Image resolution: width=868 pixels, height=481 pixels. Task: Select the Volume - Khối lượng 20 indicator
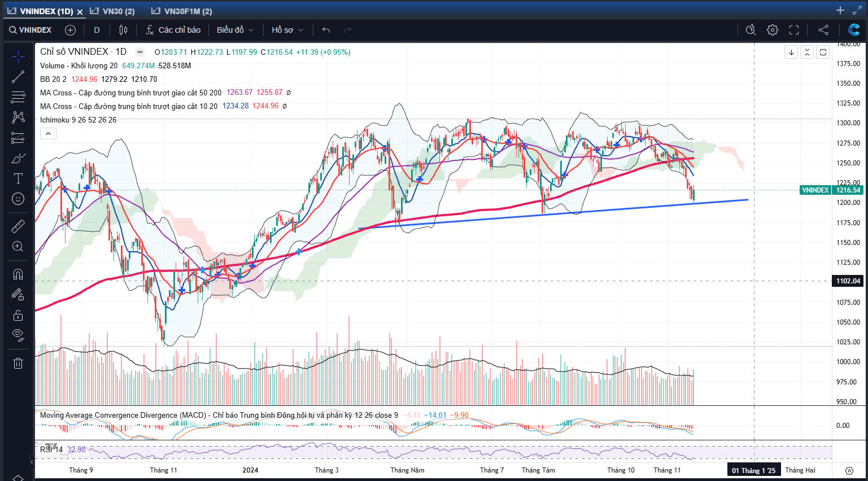click(78, 65)
